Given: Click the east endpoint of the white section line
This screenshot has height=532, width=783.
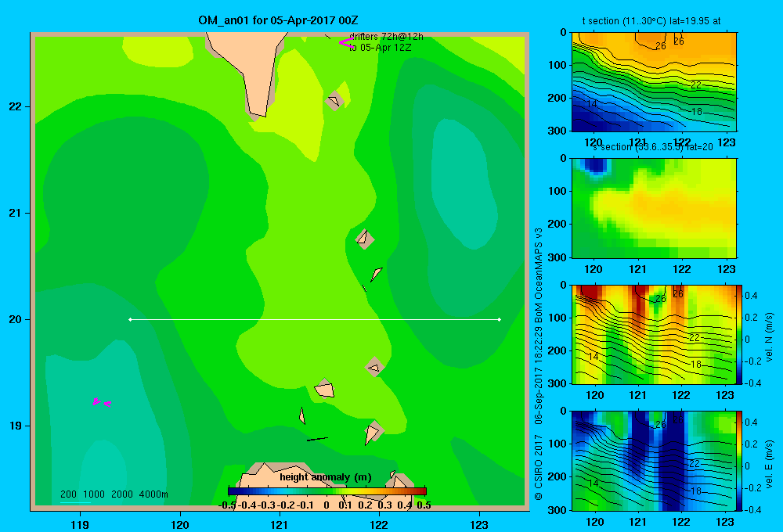Looking at the screenshot, I should pyautogui.click(x=500, y=319).
